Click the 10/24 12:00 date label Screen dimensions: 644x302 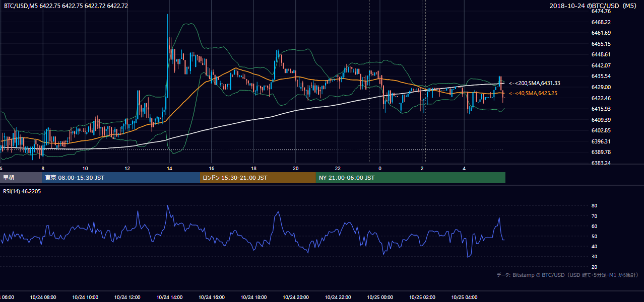(127, 297)
